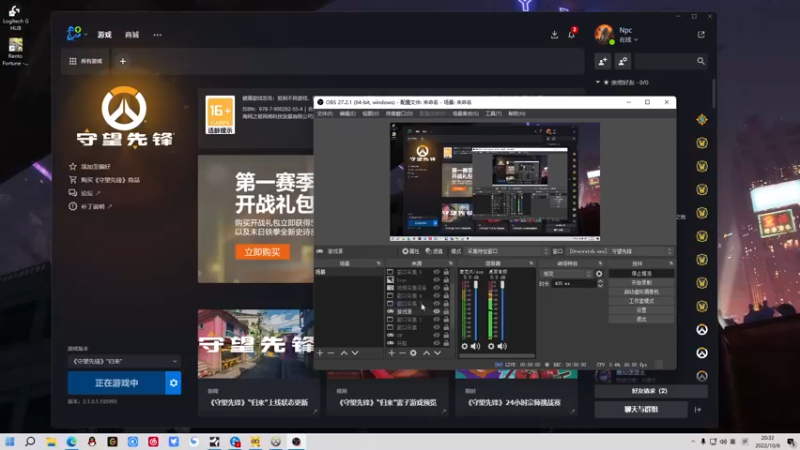This screenshot has width=800, height=450.
Task: Switch to the 商城 tab in Battle.net
Action: (132, 35)
